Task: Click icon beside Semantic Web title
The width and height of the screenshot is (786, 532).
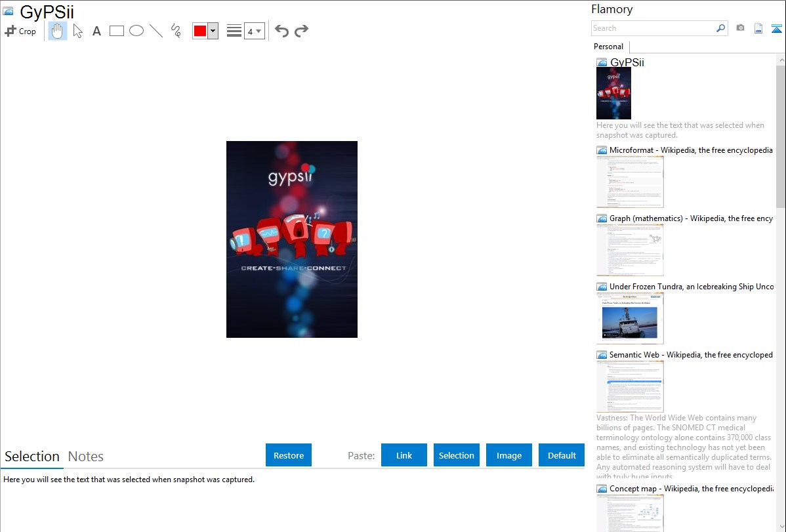Action: coord(602,354)
